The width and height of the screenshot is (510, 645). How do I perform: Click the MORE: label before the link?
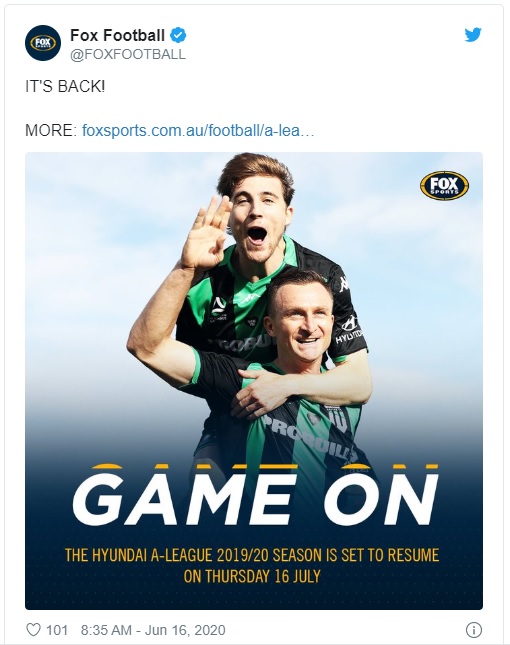pos(51,131)
